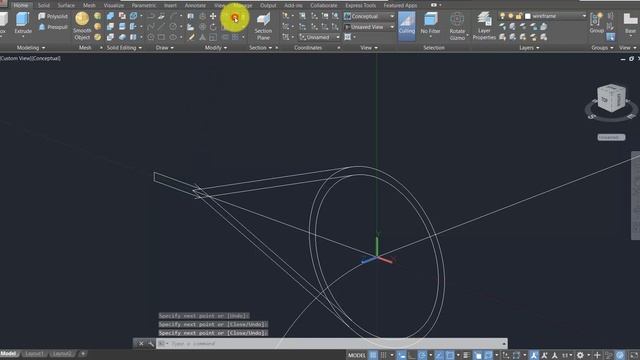
Task: Click the ViewCube in the viewport
Action: click(x=611, y=98)
